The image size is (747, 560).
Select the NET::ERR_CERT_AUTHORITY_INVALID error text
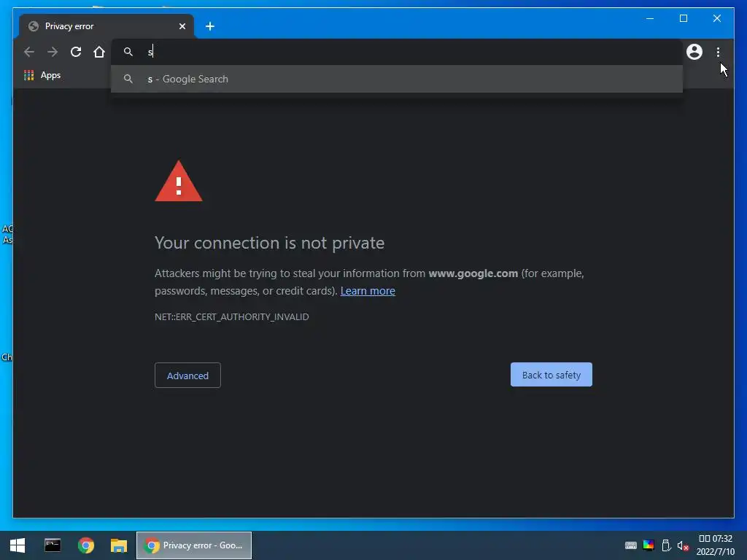point(231,316)
